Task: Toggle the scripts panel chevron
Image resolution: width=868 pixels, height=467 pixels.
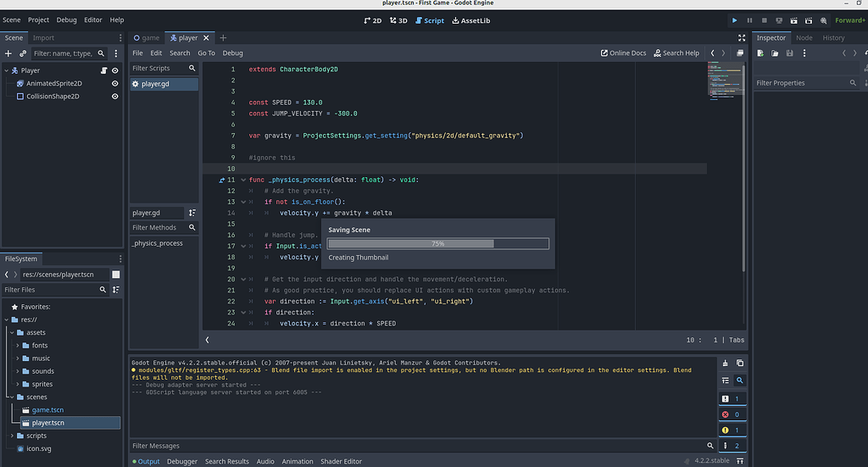Action: click(207, 340)
